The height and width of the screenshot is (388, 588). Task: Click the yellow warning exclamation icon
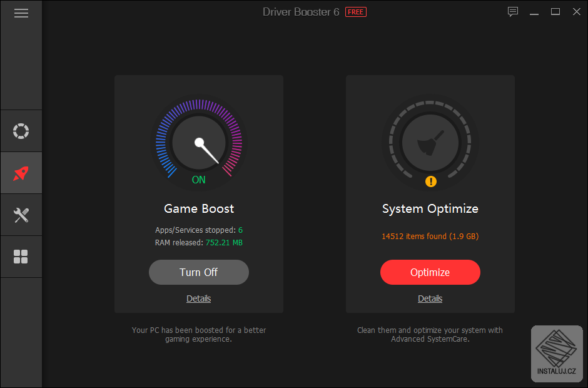[430, 181]
